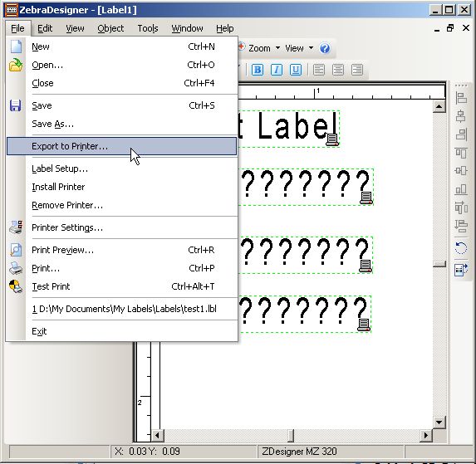Open the Edit menu
476x464 pixels.
click(x=45, y=28)
